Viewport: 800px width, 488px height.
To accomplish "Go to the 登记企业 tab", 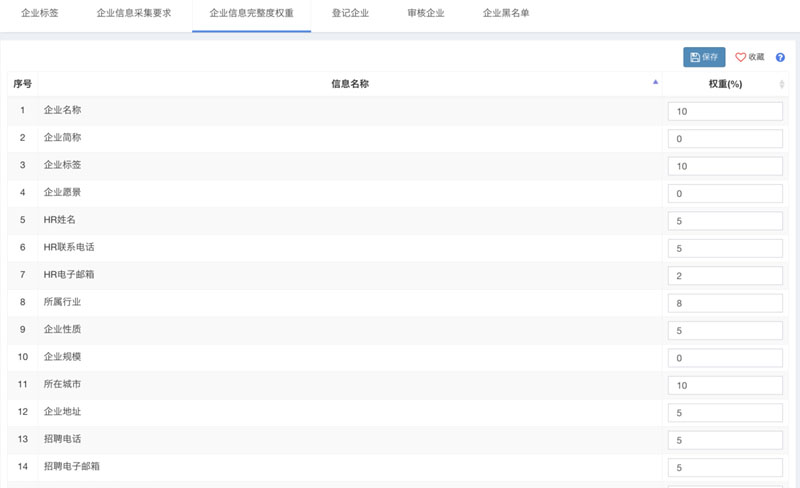I will pos(350,14).
